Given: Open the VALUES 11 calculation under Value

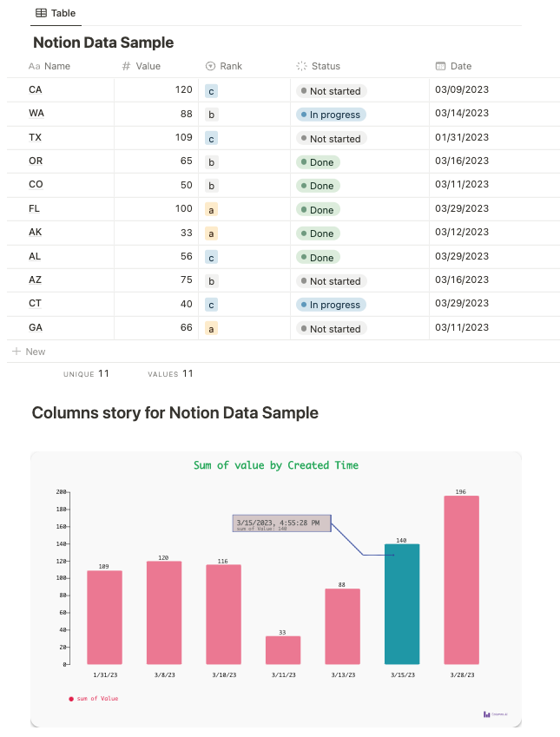Looking at the screenshot, I should tap(170, 373).
